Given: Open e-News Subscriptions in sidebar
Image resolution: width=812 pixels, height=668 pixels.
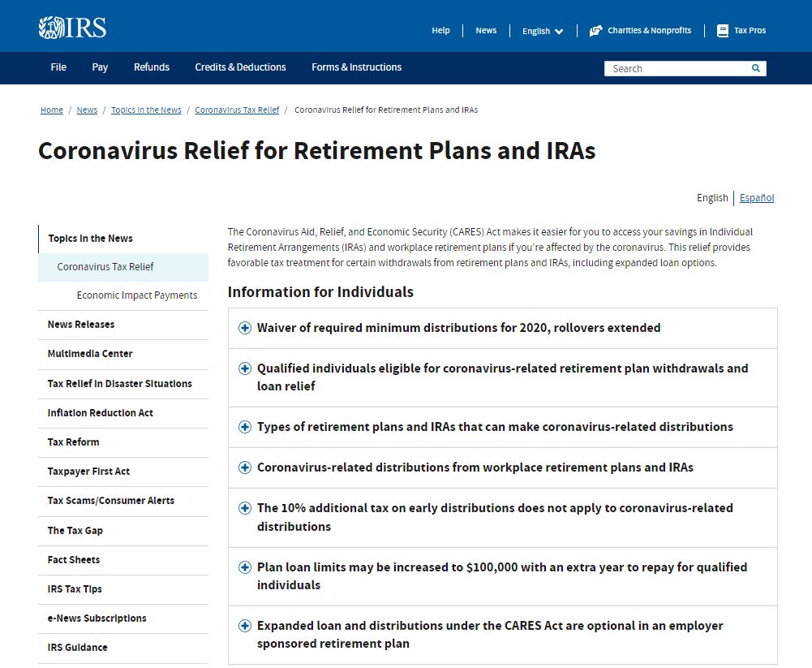Looking at the screenshot, I should pyautogui.click(x=97, y=618).
